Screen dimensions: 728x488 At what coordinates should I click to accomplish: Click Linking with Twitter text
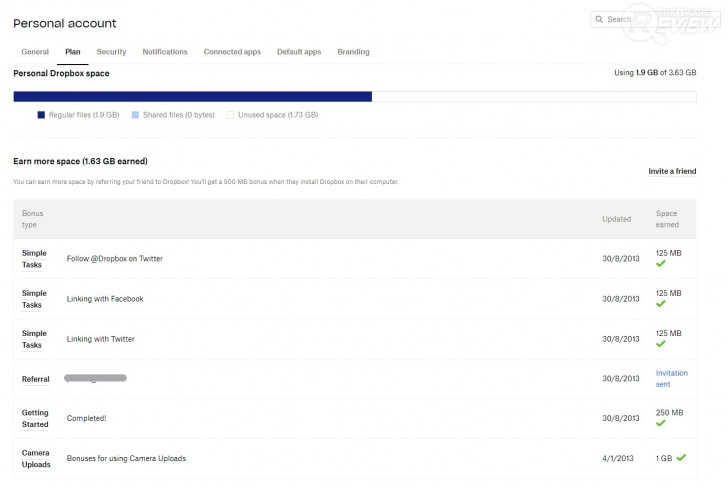point(101,339)
